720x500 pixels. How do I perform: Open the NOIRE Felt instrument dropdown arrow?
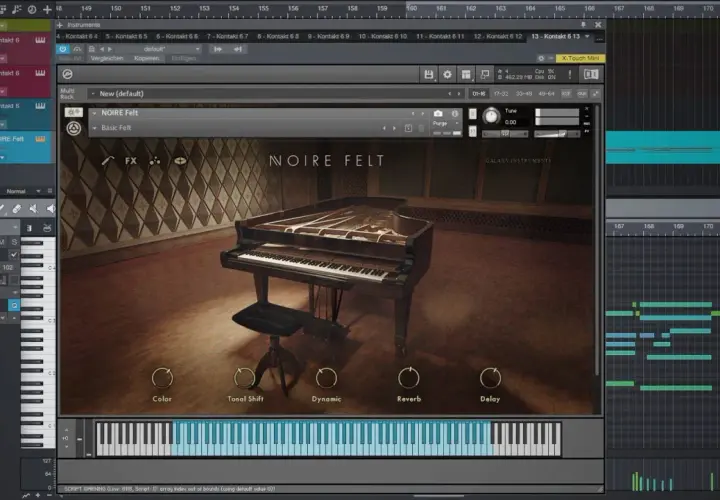[x=95, y=113]
